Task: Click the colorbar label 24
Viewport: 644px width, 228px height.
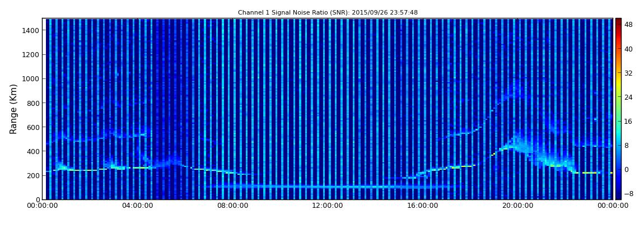Action: 628,97
